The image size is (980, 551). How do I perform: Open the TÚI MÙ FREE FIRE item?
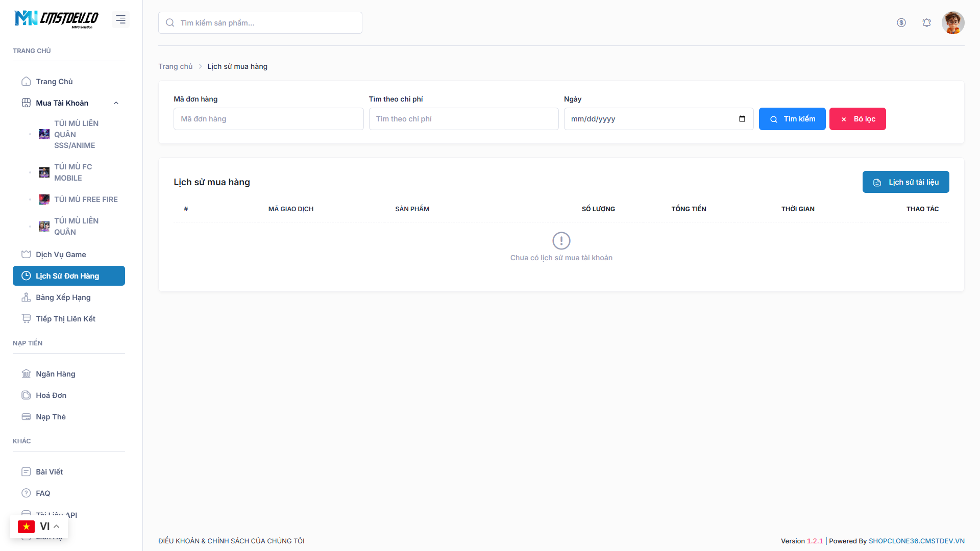tap(86, 199)
